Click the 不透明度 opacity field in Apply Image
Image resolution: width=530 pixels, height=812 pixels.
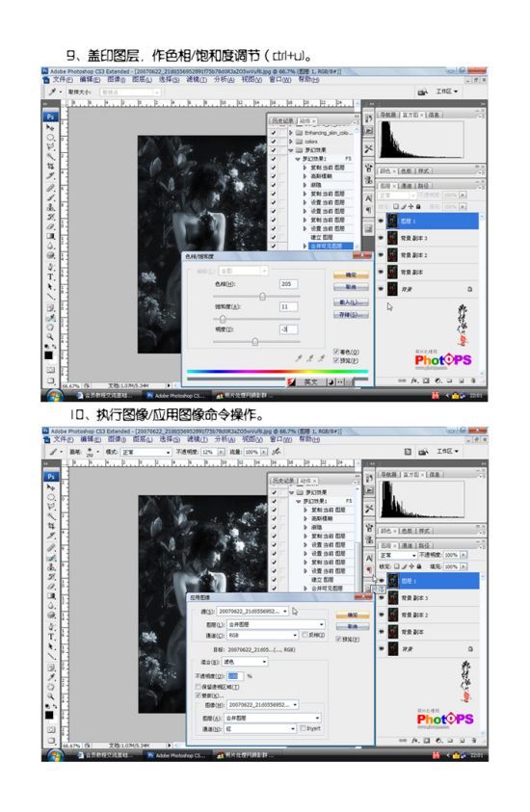[x=234, y=676]
